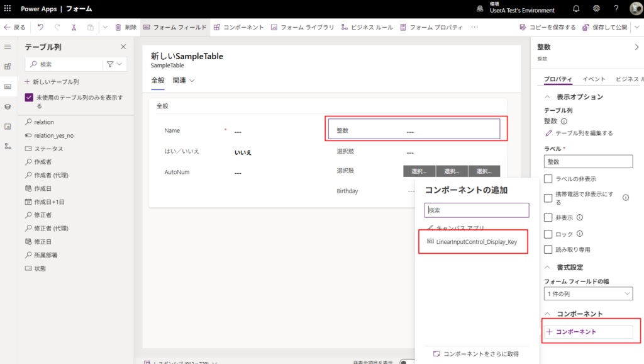The height and width of the screenshot is (364, 644).
Task: Click the + コンポーネント button
Action: [x=588, y=331]
